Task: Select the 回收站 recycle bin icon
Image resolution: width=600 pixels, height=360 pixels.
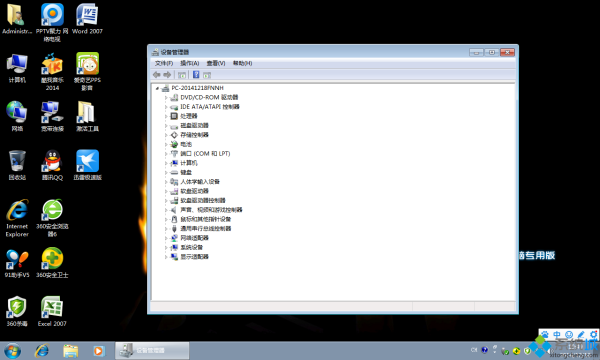Action: (17, 165)
